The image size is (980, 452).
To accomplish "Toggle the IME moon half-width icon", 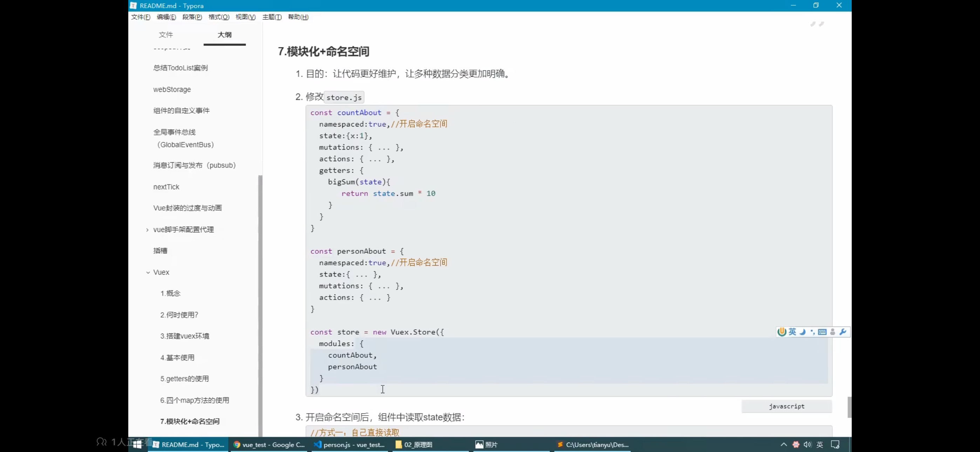I will pos(802,332).
